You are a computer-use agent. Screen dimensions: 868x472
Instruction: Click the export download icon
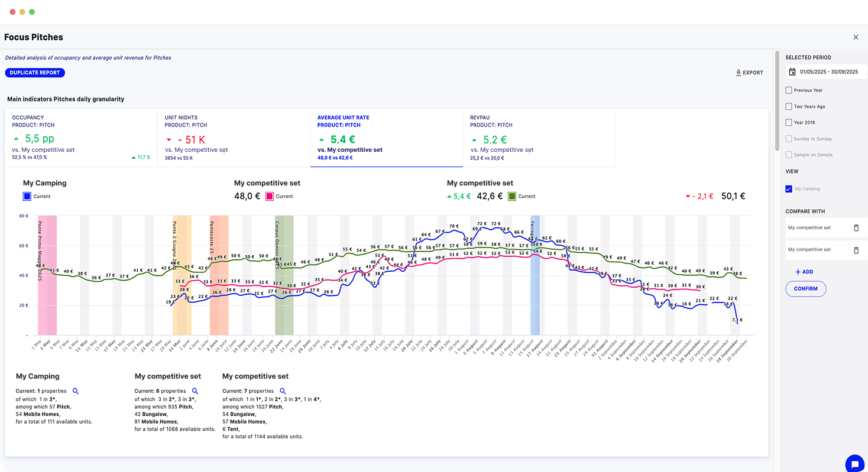click(739, 73)
